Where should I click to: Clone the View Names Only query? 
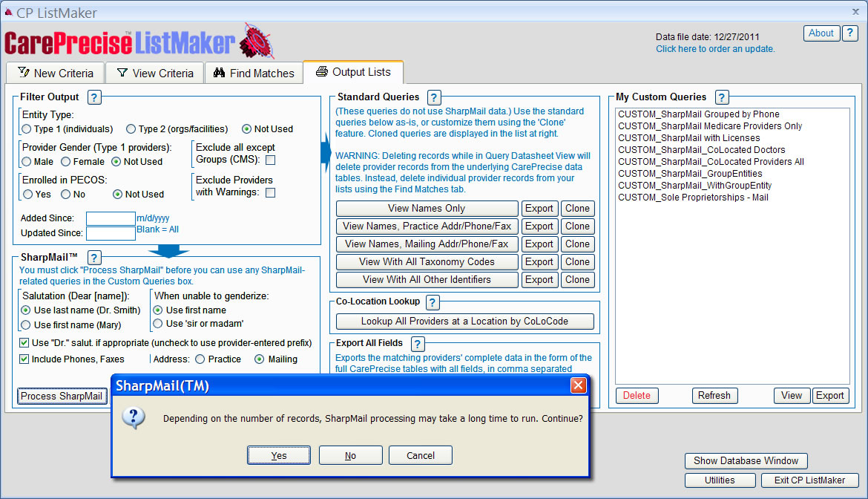577,209
